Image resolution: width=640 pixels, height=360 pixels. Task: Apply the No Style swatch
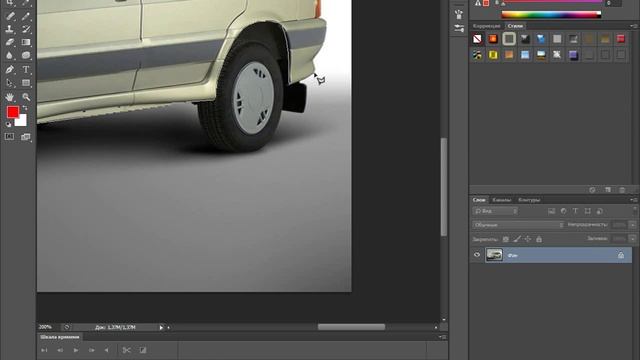pyautogui.click(x=477, y=39)
